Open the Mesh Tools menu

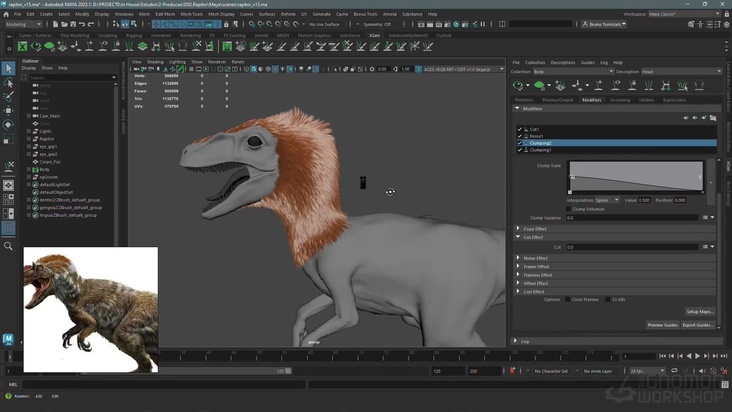point(192,14)
